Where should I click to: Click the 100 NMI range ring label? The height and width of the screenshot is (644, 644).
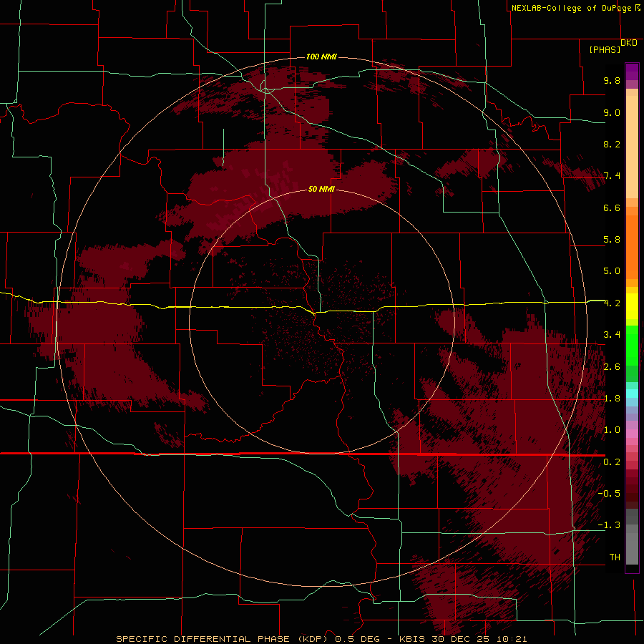(321, 57)
